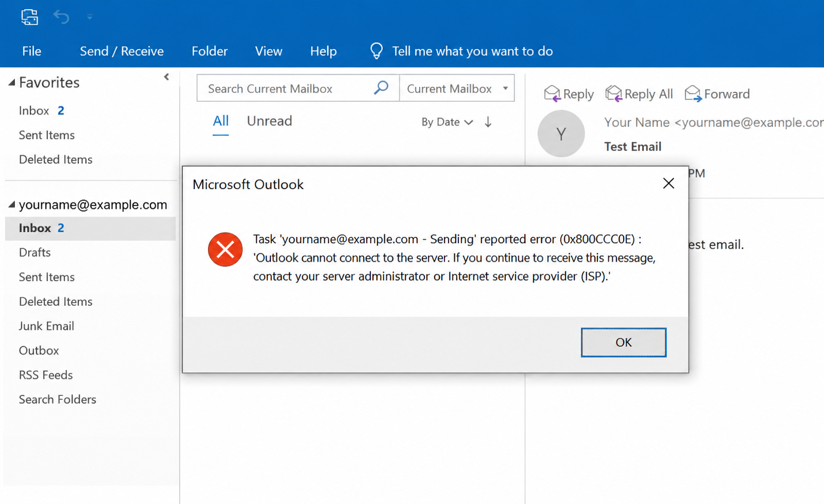Minimize the folder pane with the chevron
Viewport: 824px width, 504px height.
[166, 77]
